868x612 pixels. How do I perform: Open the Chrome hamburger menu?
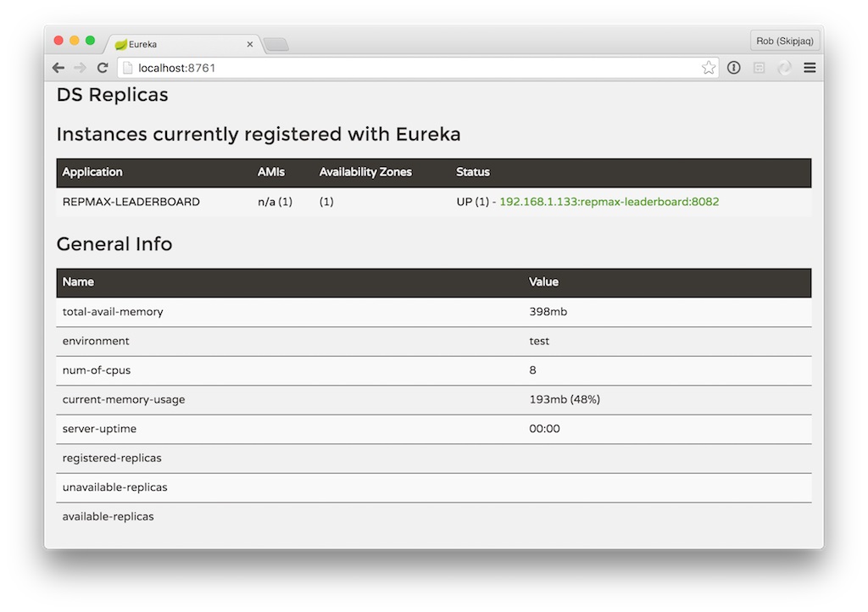(810, 68)
